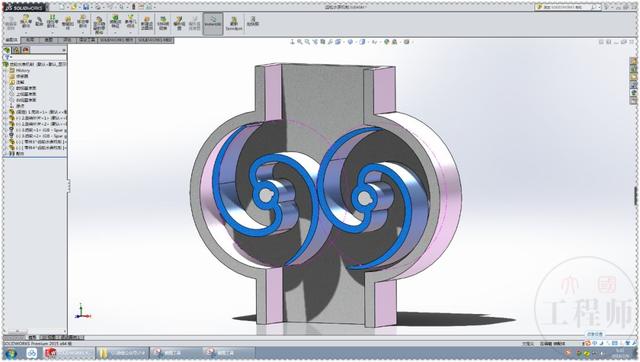640x362 pixels.
Task: Toggle Section View in heads-up toolbar
Action: pos(323,42)
